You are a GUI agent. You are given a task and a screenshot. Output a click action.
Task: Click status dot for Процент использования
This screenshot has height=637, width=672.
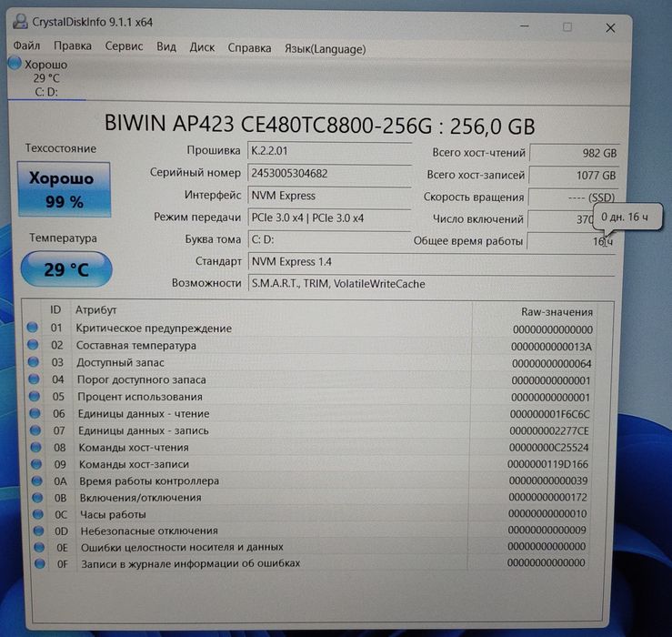[x=35, y=396]
